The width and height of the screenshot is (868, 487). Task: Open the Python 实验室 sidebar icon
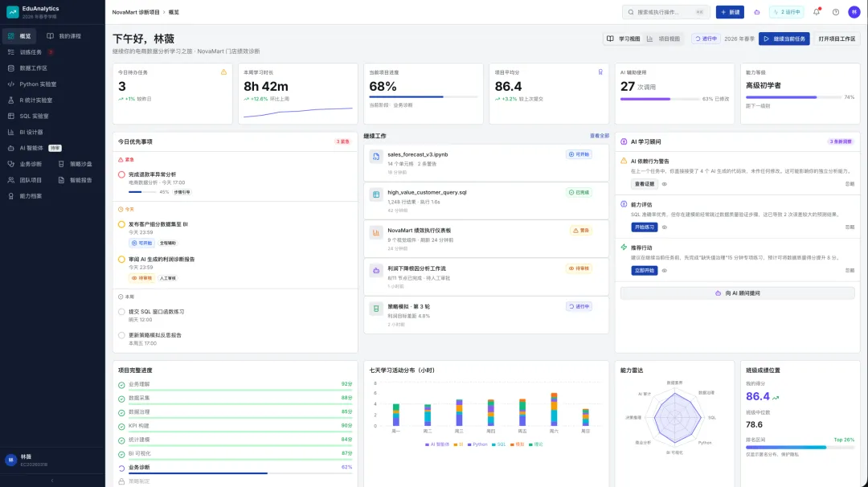tap(10, 84)
